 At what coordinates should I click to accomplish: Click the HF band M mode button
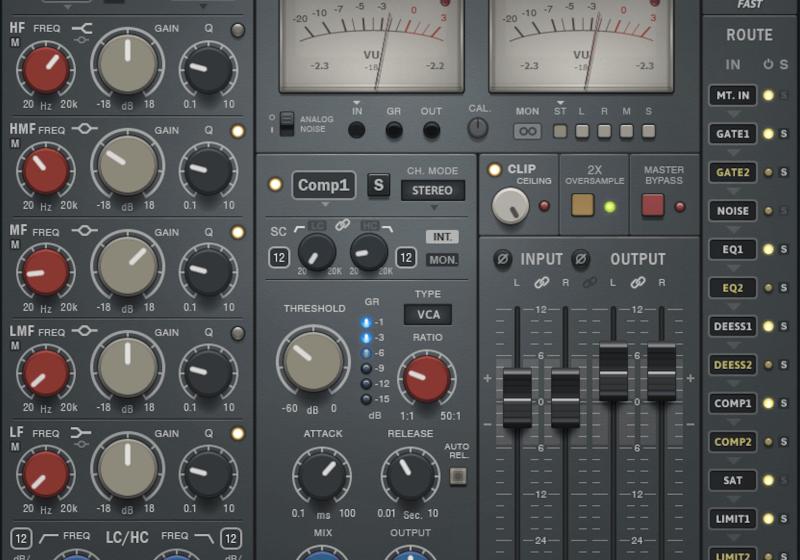15,42
